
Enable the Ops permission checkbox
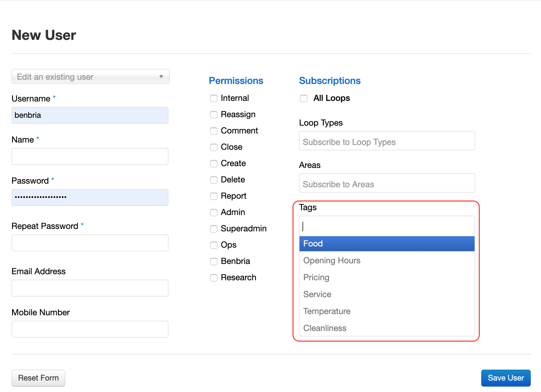214,245
